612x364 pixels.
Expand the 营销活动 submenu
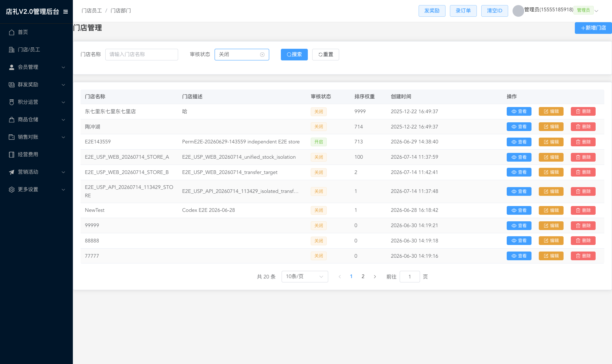[36, 172]
